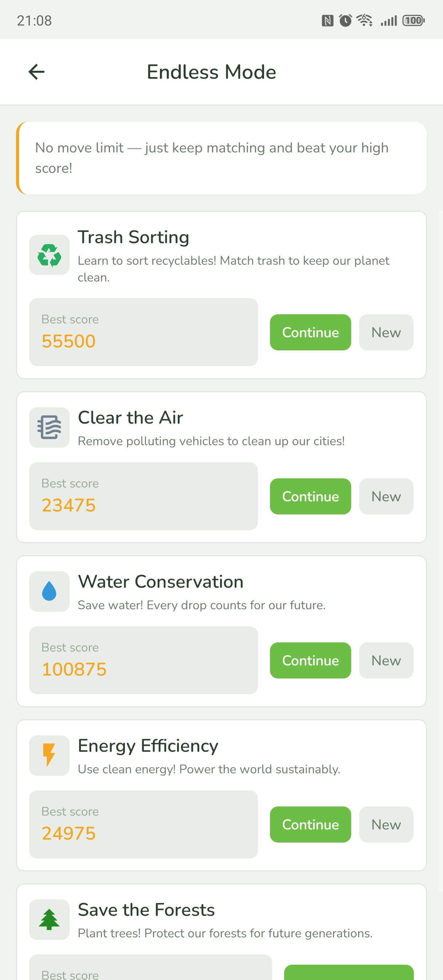This screenshot has height=980, width=443.
Task: Tap the Wi-Fi status bar icon
Action: coord(365,20)
